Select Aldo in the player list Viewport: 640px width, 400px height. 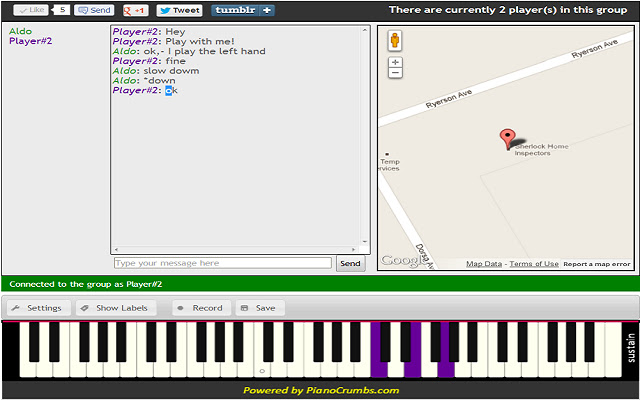click(20, 31)
